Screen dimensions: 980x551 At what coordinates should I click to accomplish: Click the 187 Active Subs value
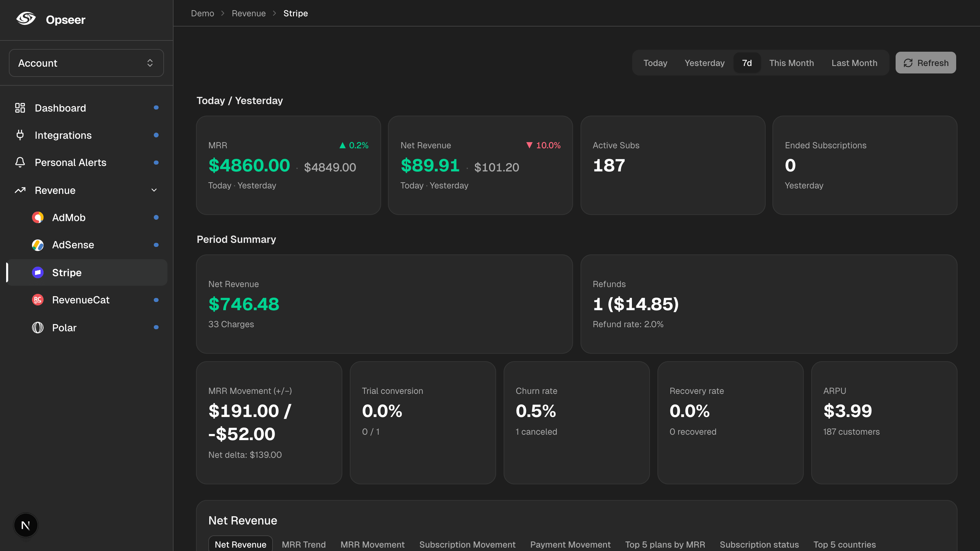click(x=609, y=165)
